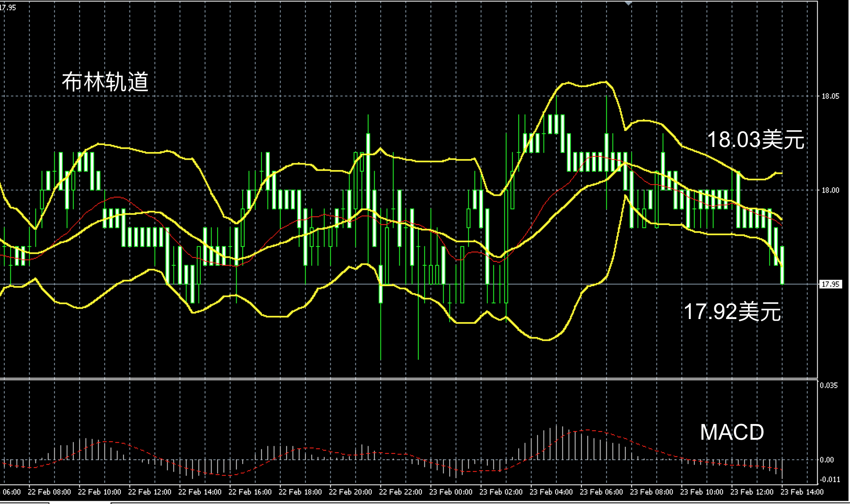Click the 0.00 MACD scale value

pyautogui.click(x=826, y=460)
